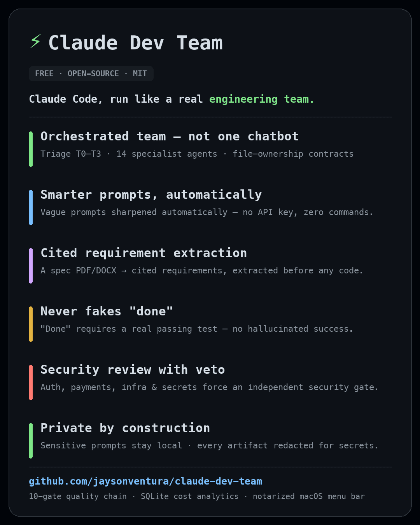This screenshot has height=525, width=420.
Task: Click the FREE · OPEN-SOURCE · MIT badge
Action: [91, 73]
